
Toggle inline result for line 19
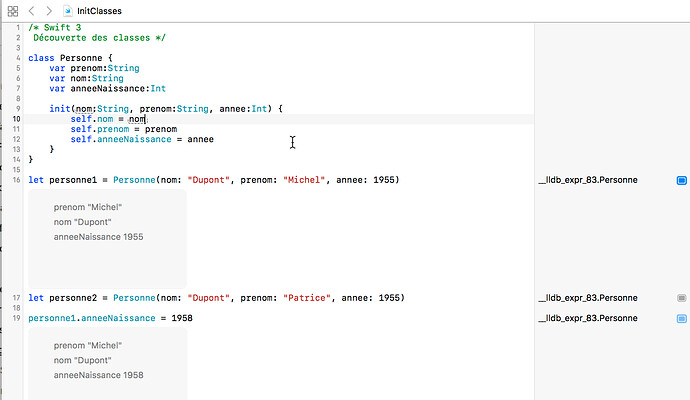682,319
